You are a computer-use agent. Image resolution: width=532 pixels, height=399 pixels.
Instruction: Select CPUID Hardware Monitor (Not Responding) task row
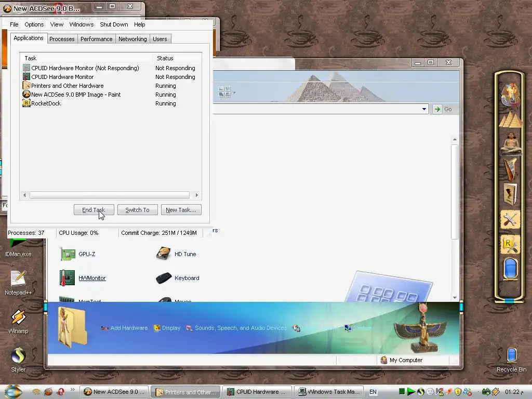(111, 68)
